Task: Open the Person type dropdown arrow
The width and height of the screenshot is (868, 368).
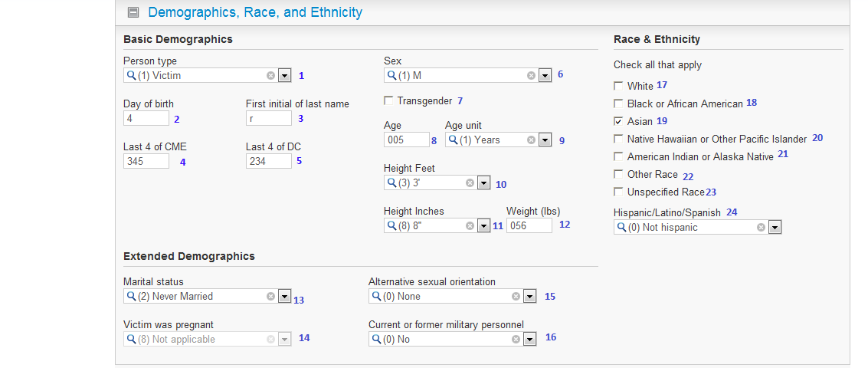Action: pyautogui.click(x=284, y=76)
